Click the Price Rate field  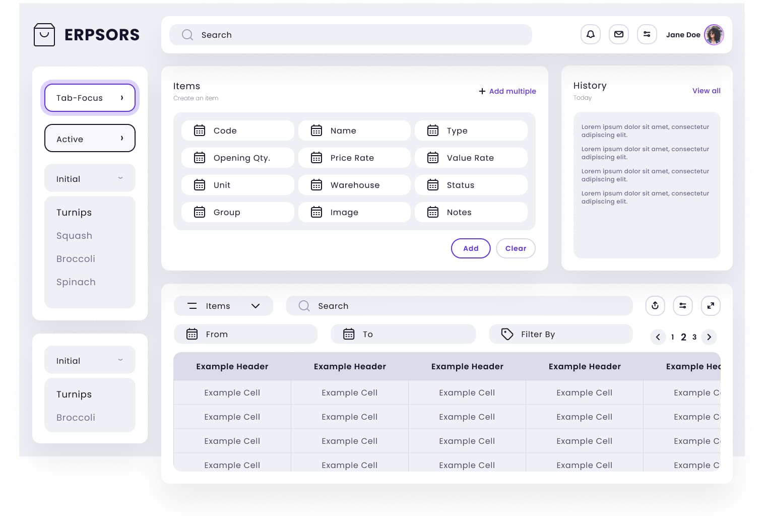[x=354, y=158]
